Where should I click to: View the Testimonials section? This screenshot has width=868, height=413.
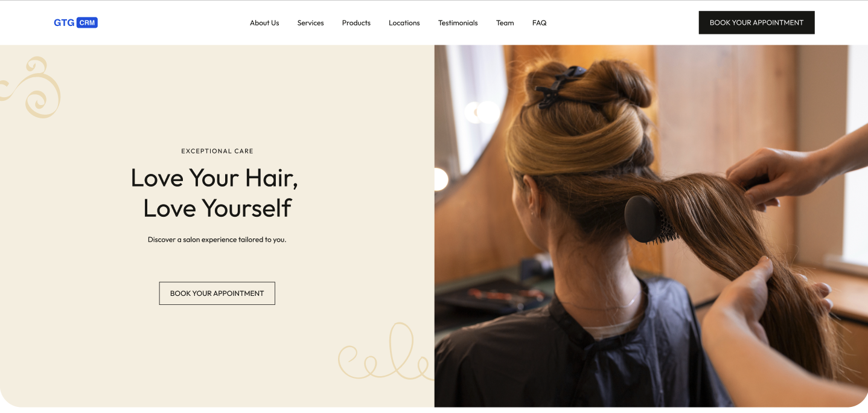(458, 23)
